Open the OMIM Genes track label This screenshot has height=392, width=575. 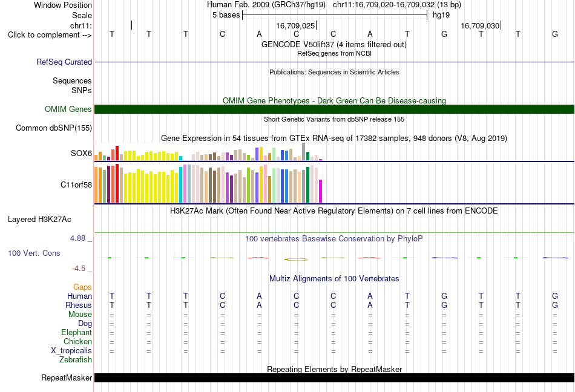tap(68, 109)
